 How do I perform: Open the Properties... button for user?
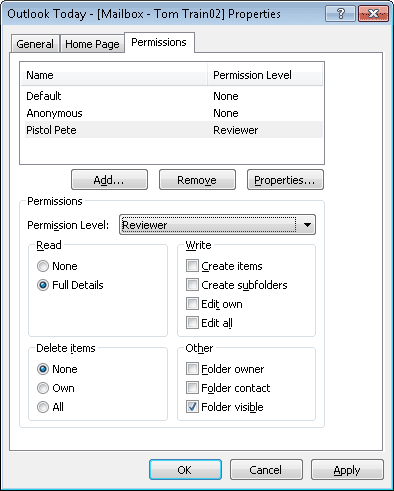click(285, 180)
